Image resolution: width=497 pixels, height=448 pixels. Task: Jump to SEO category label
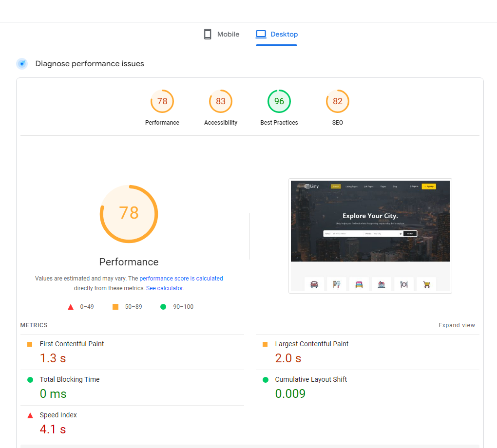click(337, 123)
